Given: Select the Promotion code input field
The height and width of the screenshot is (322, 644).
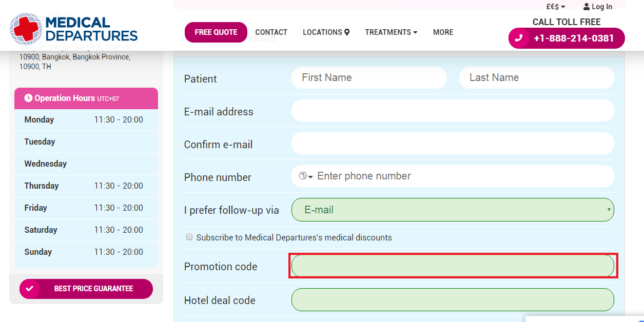Looking at the screenshot, I should coord(452,266).
